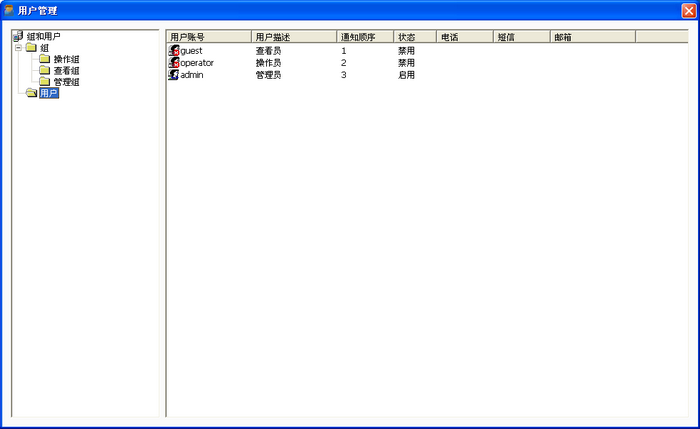The image size is (700, 429).
Task: Click the folder icon beside 操作组
Action: coord(44,59)
